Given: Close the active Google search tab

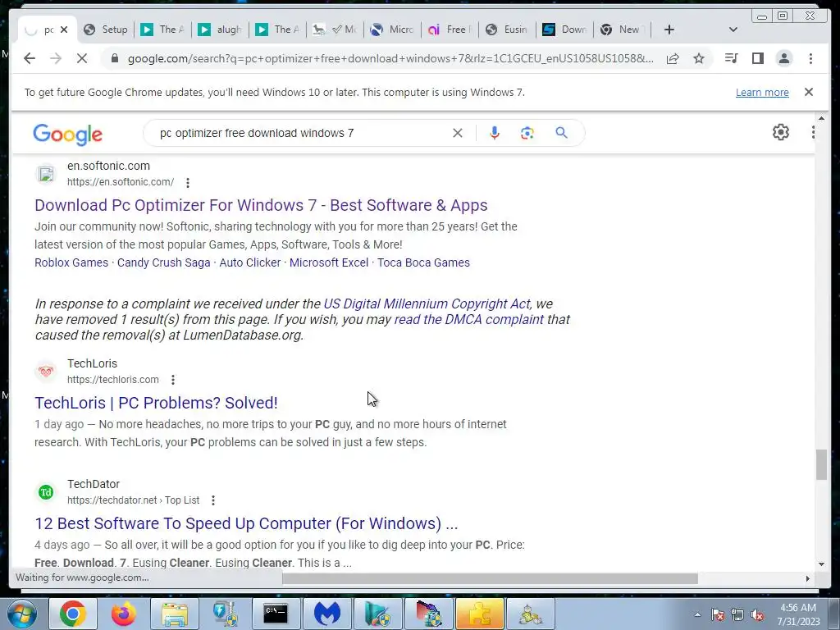Looking at the screenshot, I should click(64, 30).
